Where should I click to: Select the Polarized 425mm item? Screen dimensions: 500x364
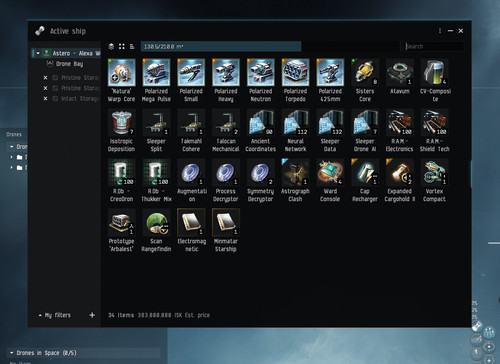(330, 80)
